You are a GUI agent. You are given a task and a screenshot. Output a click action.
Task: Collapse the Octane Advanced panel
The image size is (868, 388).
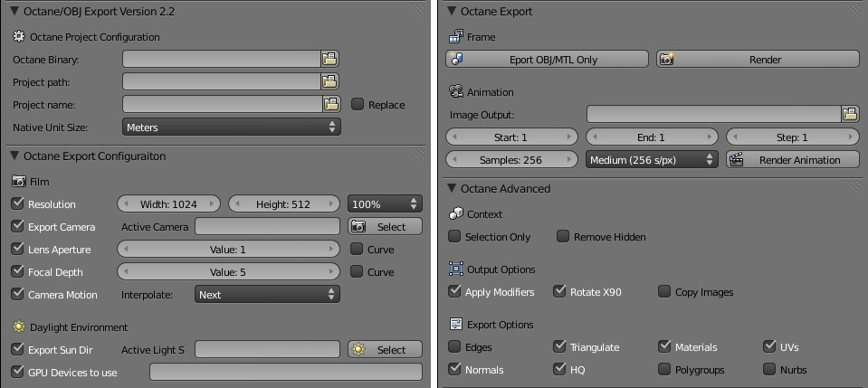[x=453, y=189]
